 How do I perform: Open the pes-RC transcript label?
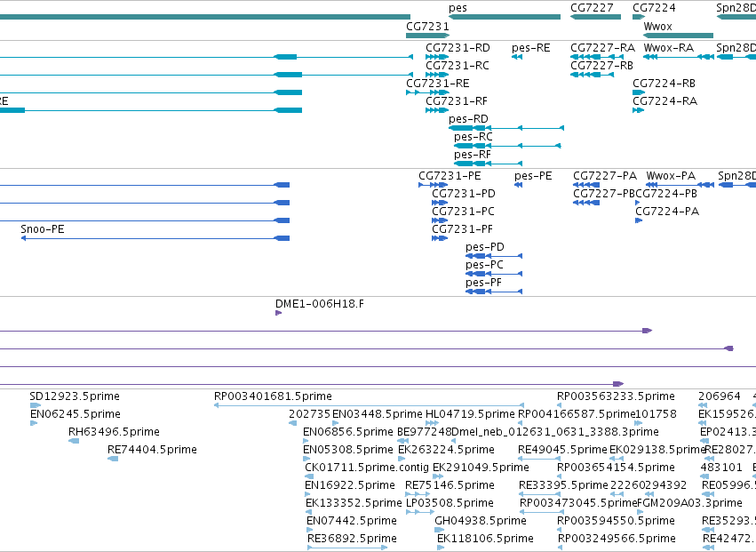point(473,138)
